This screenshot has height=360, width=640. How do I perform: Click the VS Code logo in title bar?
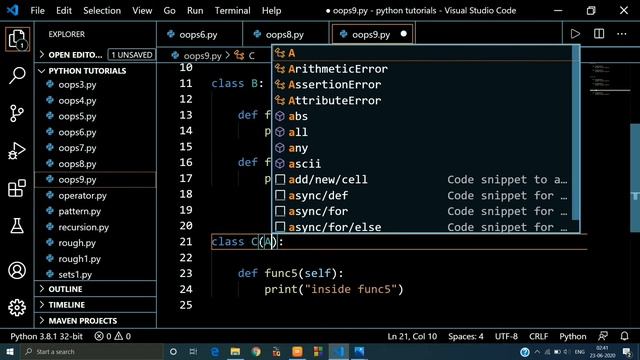13,10
